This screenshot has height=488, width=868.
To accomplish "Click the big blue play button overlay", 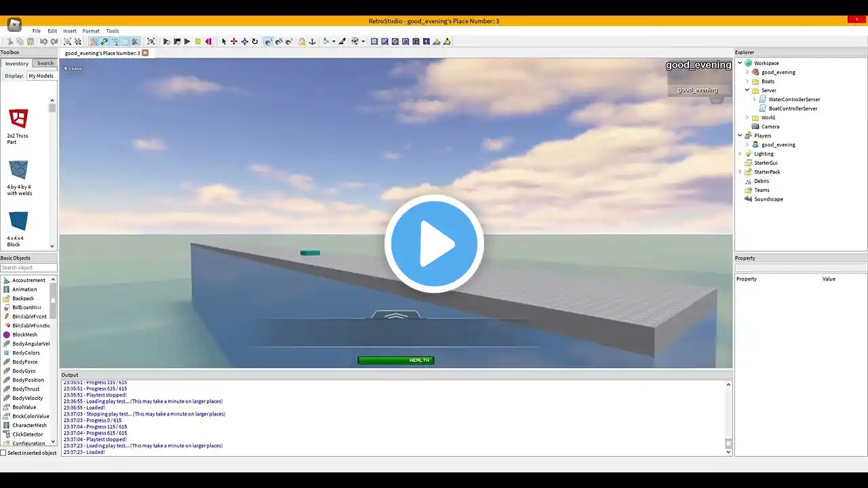I will pyautogui.click(x=434, y=244).
